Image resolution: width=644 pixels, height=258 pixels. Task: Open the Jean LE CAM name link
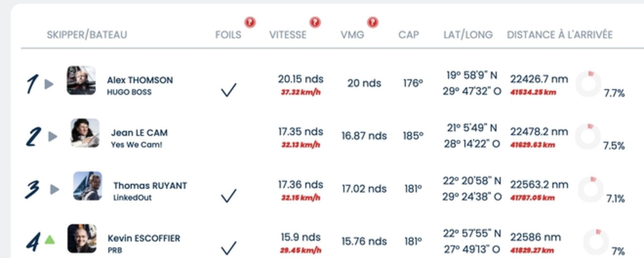pos(139,133)
